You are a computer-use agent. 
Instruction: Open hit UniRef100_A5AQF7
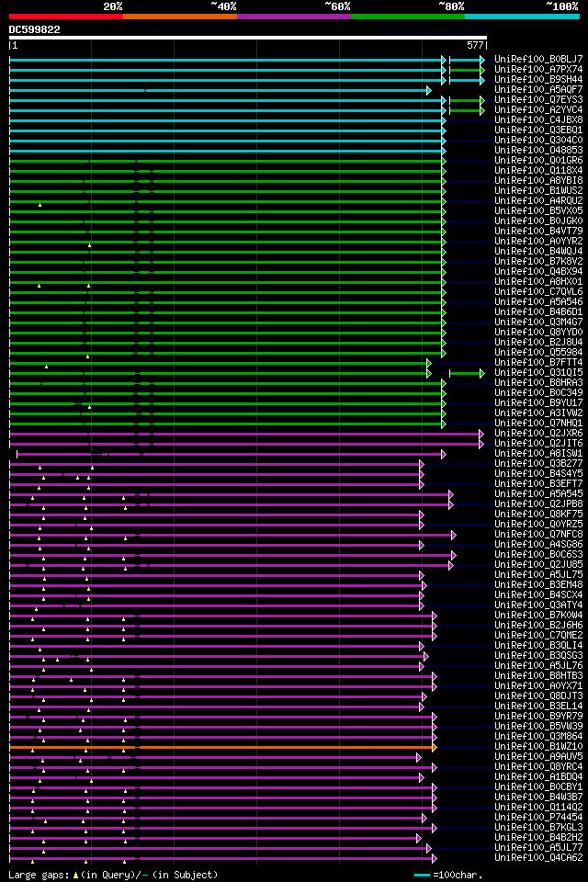[x=538, y=89]
